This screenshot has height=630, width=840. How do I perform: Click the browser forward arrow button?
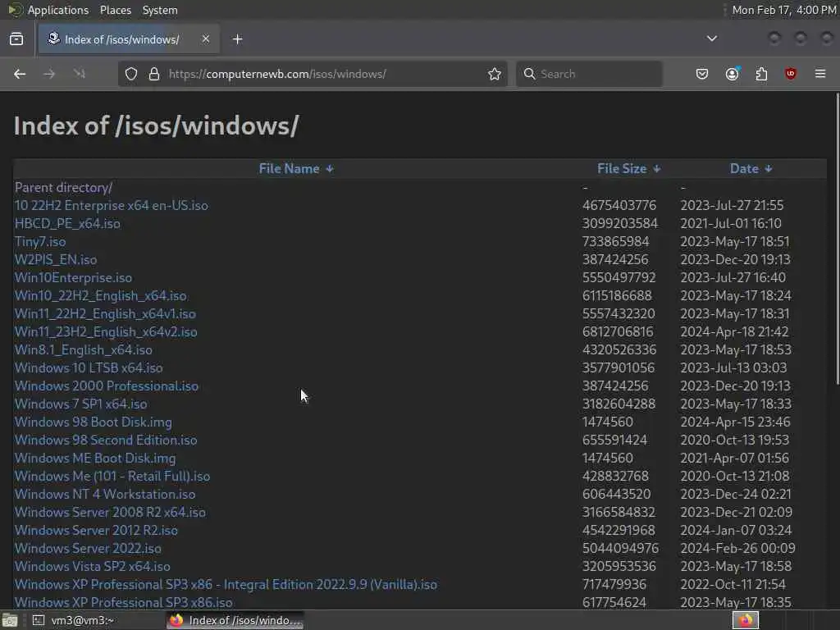pos(49,74)
